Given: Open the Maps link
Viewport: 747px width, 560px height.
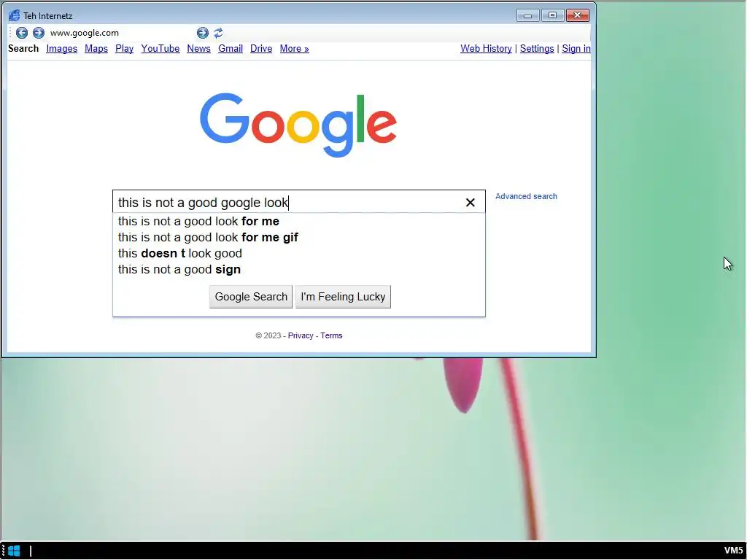Looking at the screenshot, I should 96,49.
